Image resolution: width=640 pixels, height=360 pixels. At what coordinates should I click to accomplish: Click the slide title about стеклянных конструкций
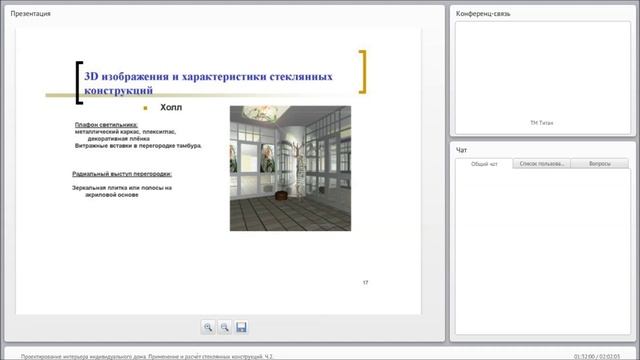pyautogui.click(x=208, y=83)
